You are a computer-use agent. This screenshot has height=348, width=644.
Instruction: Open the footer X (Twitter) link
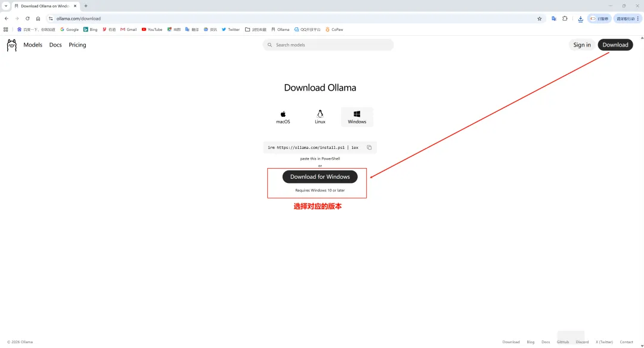pos(604,342)
